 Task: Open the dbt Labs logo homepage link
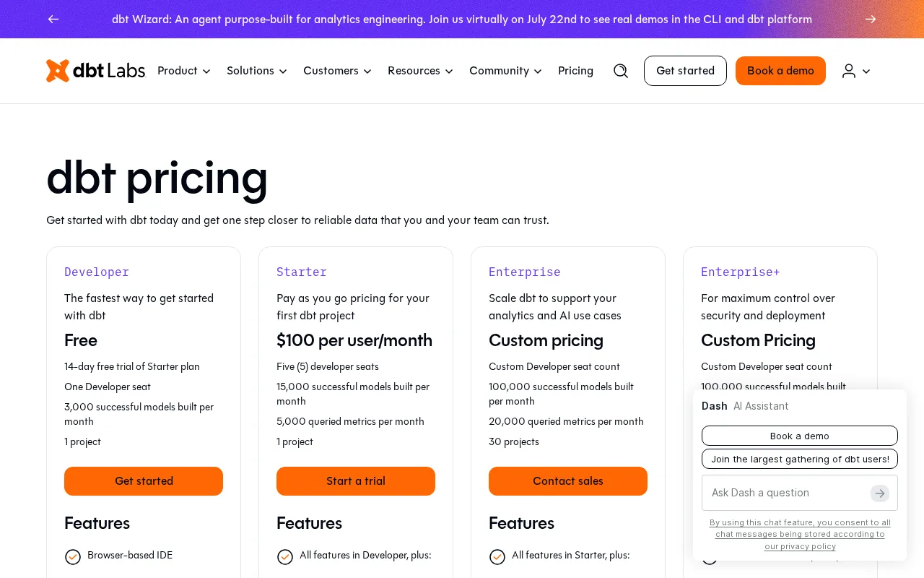pos(96,71)
